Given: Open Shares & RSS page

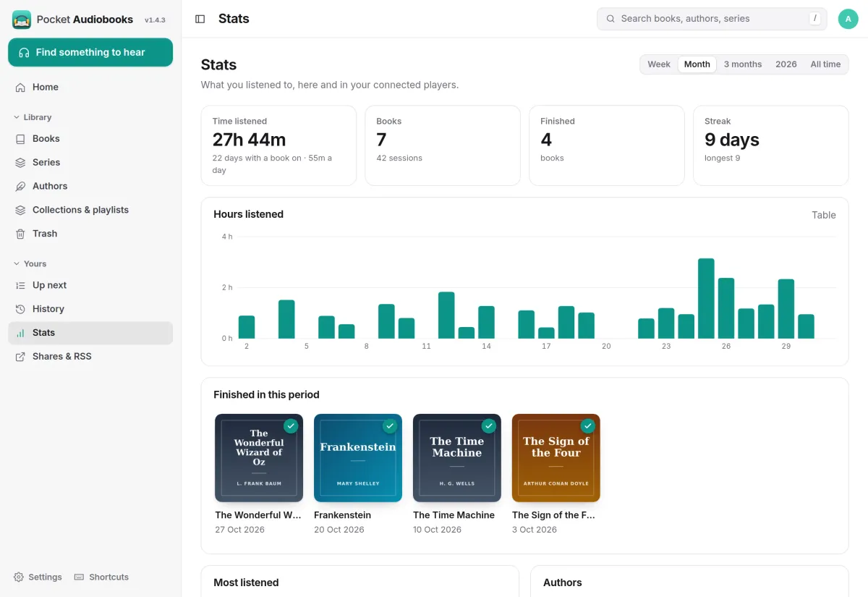Looking at the screenshot, I should pos(90,356).
